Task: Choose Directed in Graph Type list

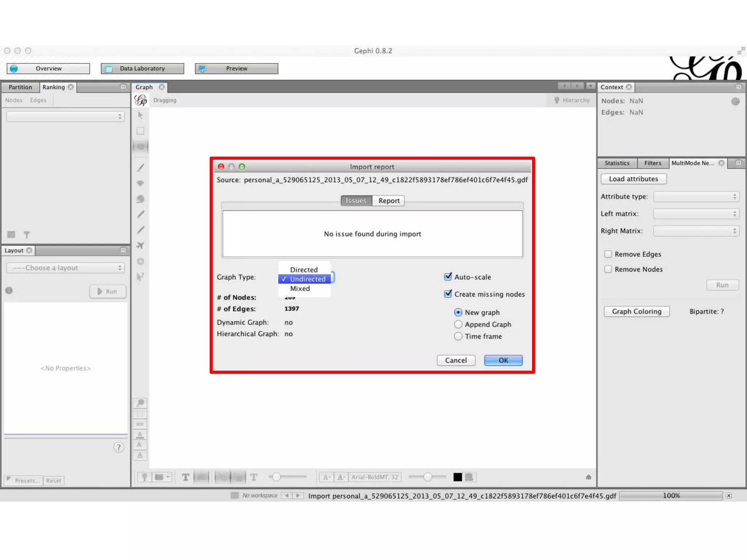Action: [304, 269]
